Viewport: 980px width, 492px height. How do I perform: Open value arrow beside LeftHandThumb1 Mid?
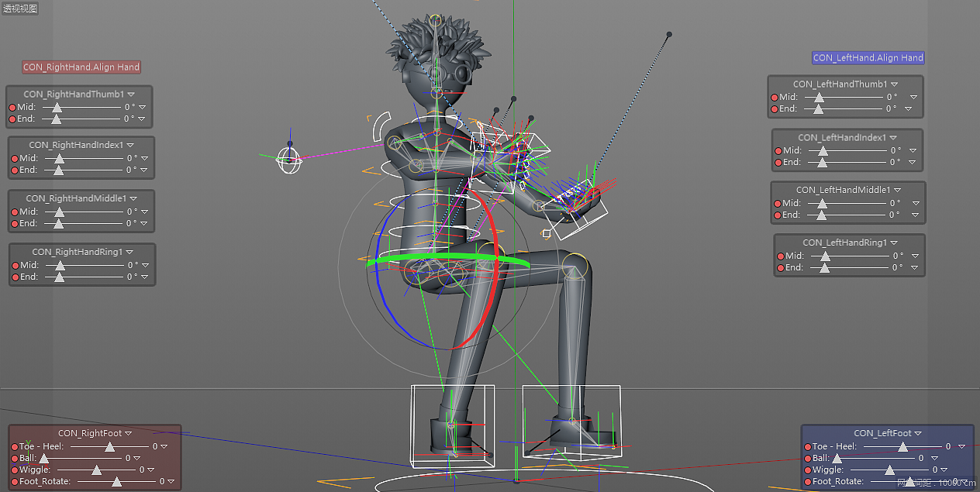[x=913, y=98]
